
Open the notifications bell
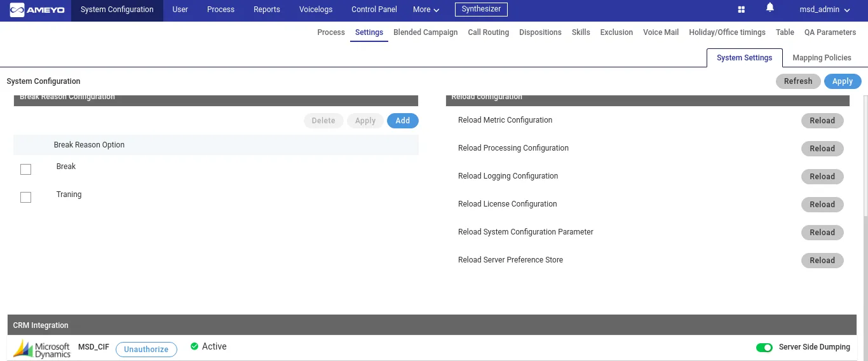(770, 8)
